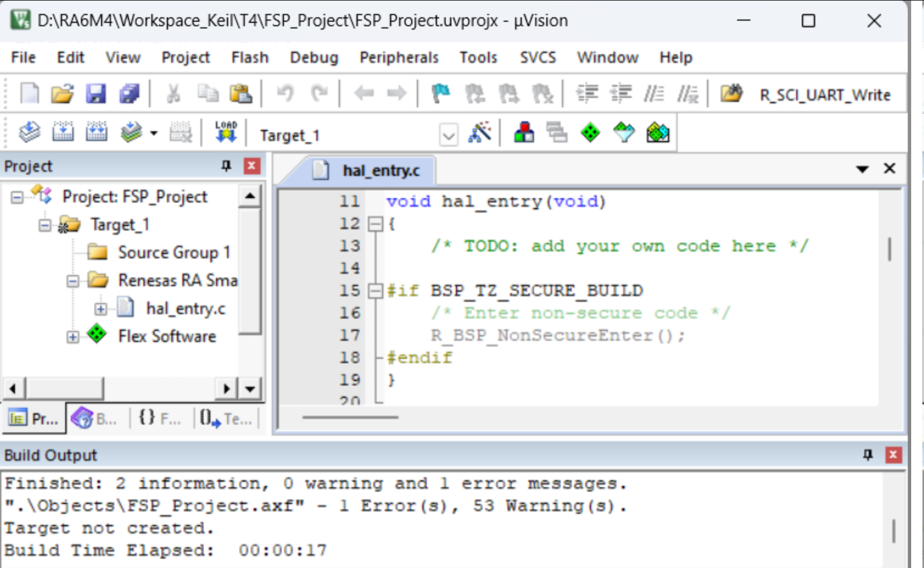The height and width of the screenshot is (568, 924).
Task: Click the Download (LOAD) to flash icon
Action: point(226,133)
